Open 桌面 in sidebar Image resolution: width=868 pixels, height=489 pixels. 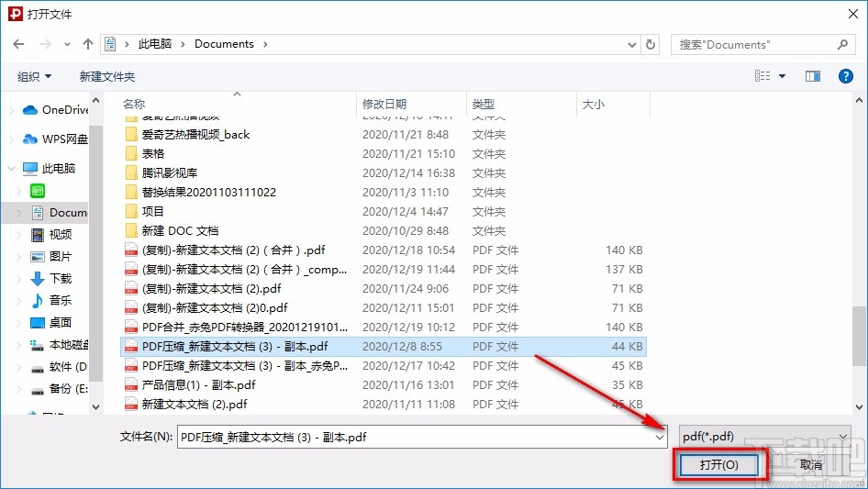(51, 322)
